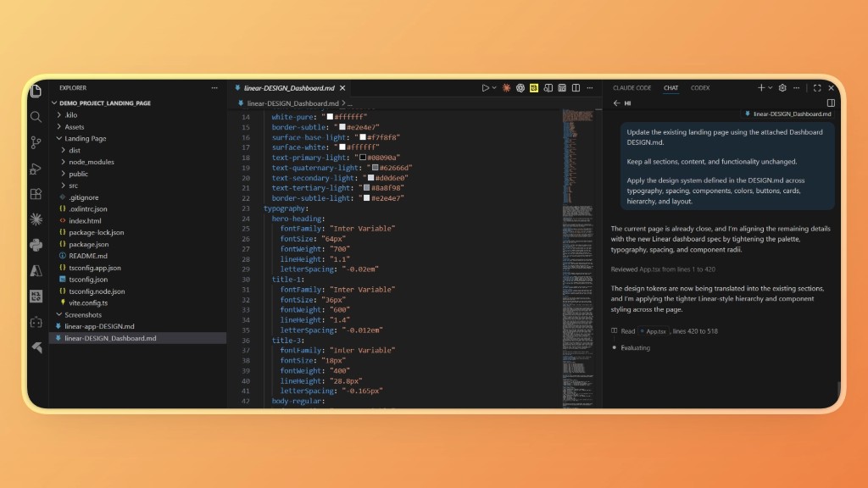Viewport: 868px width, 488px height.
Task: Open vite.config.ts file
Action: coord(88,302)
